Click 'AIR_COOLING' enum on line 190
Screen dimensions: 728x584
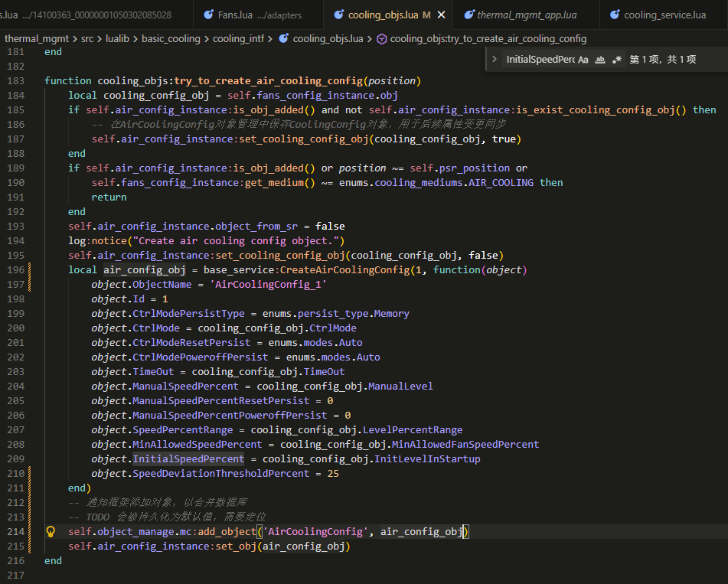(501, 182)
